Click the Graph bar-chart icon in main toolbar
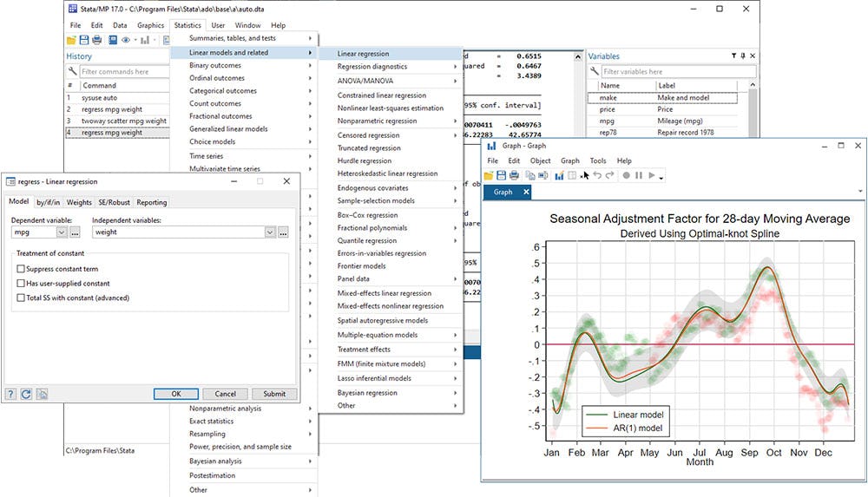This screenshot has height=497, width=868. (145, 40)
